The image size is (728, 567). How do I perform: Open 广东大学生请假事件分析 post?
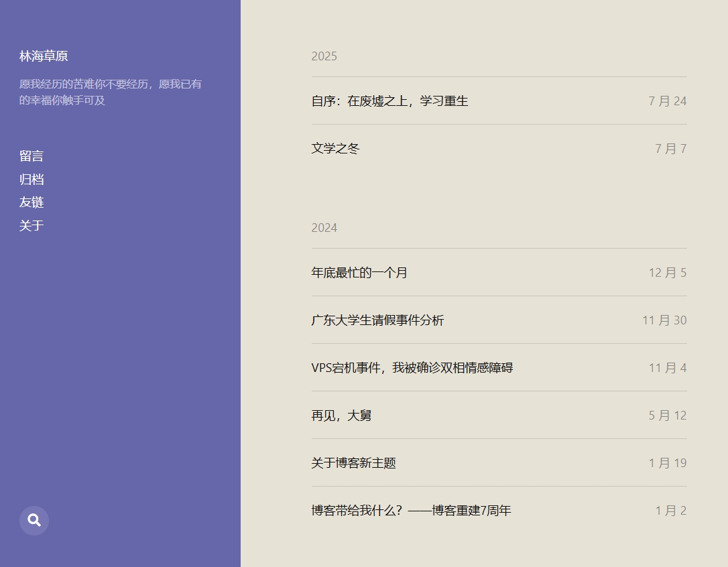click(x=377, y=320)
